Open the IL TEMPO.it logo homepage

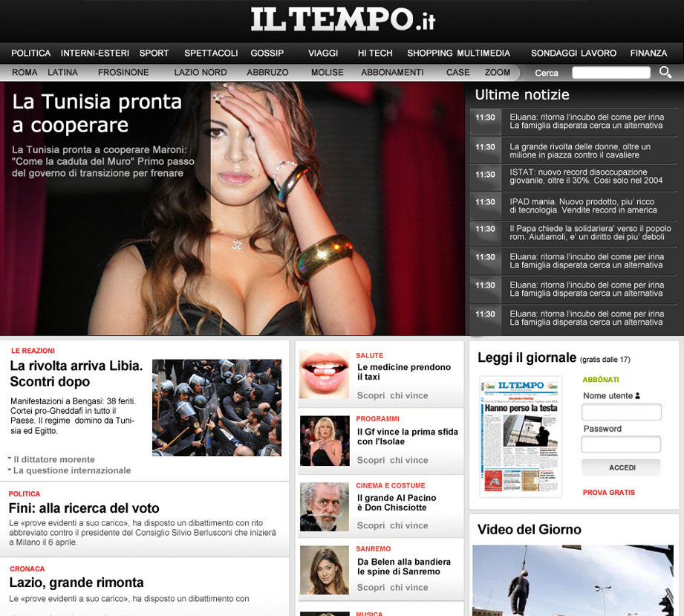point(343,19)
